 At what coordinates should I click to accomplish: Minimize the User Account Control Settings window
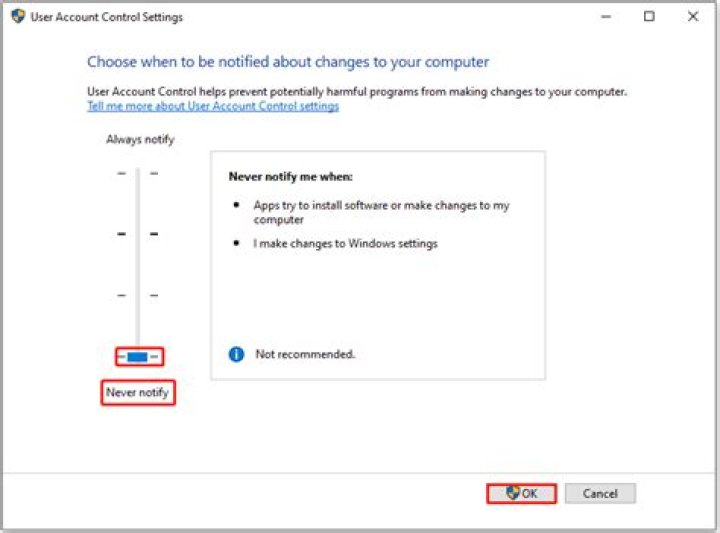(606, 17)
